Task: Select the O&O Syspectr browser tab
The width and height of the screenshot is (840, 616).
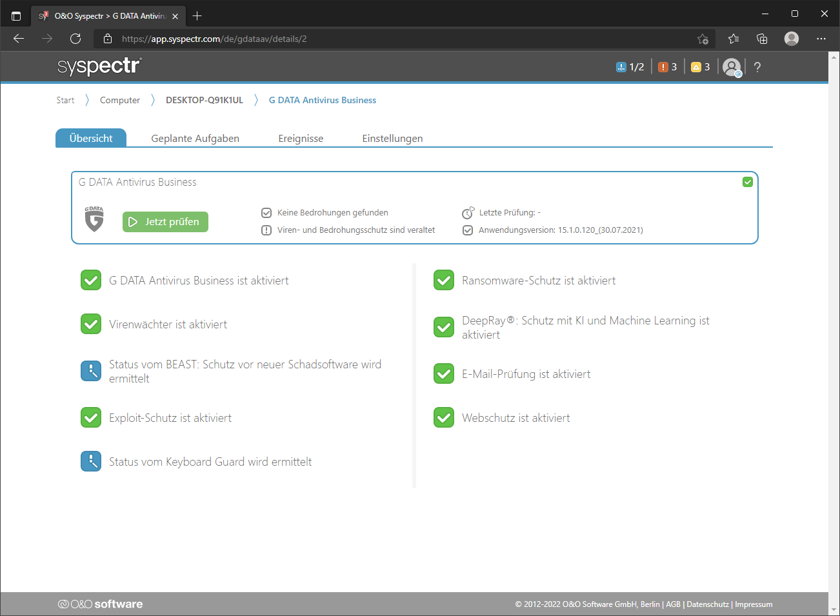Action: tap(108, 16)
